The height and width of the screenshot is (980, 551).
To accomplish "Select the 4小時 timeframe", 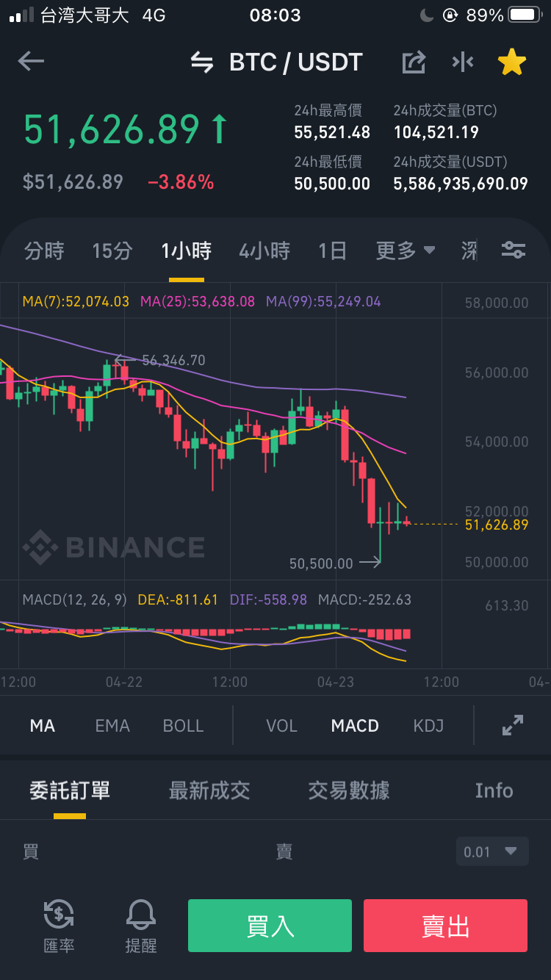I will click(x=264, y=251).
